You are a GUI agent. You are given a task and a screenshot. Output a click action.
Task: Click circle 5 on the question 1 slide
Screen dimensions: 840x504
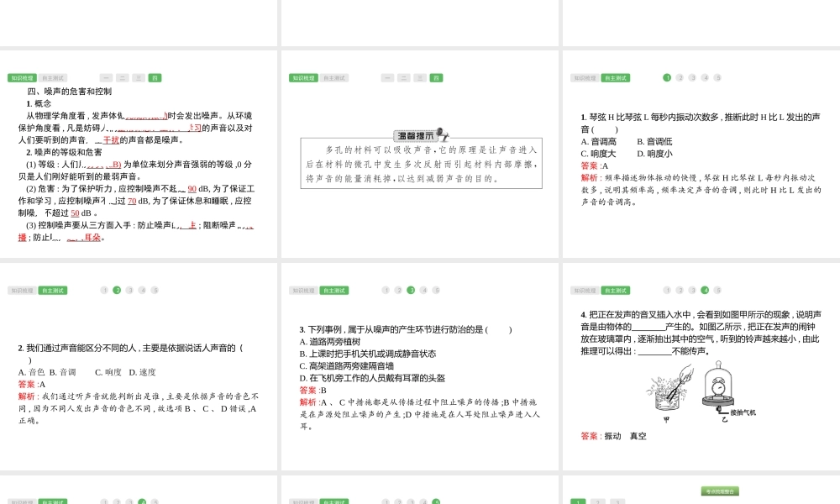point(717,77)
